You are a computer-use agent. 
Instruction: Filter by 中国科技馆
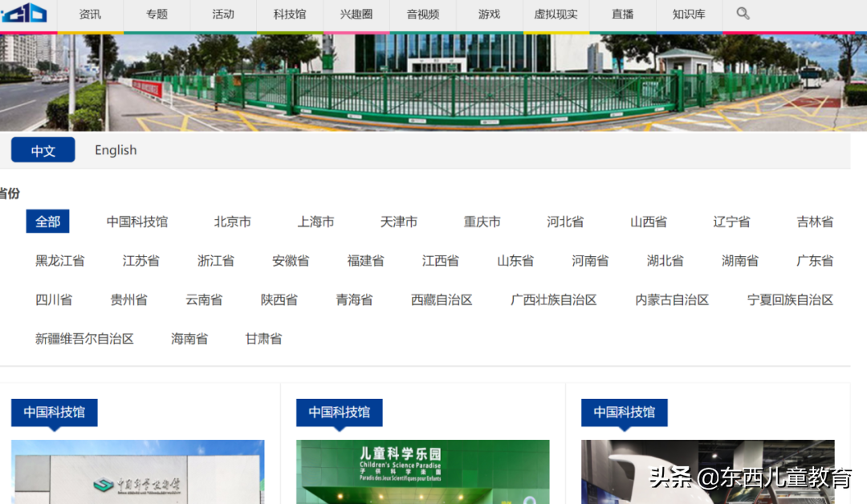[136, 222]
